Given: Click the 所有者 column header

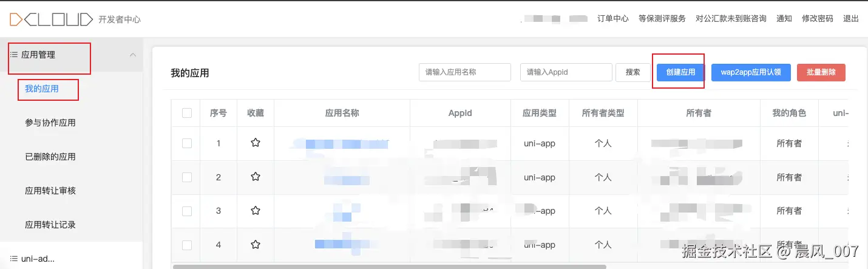Looking at the screenshot, I should pyautogui.click(x=699, y=113).
